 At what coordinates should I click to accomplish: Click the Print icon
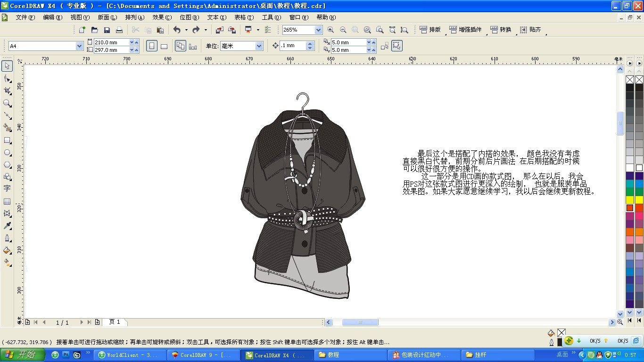click(119, 30)
